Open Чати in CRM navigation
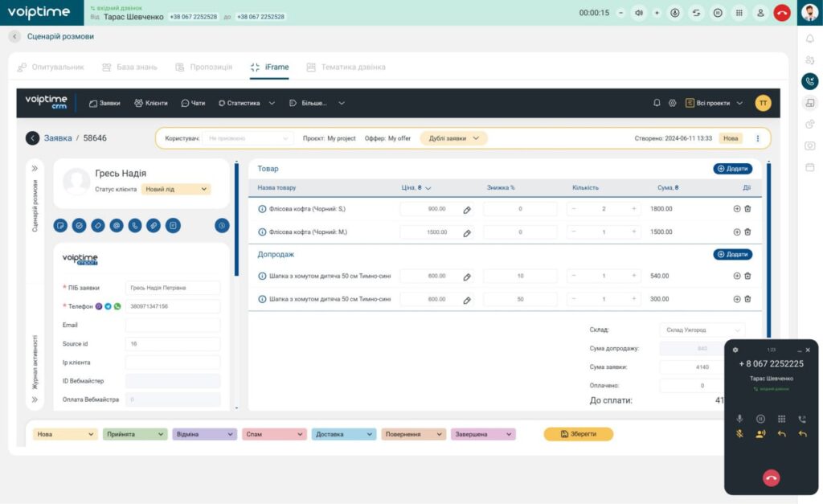 tap(193, 104)
